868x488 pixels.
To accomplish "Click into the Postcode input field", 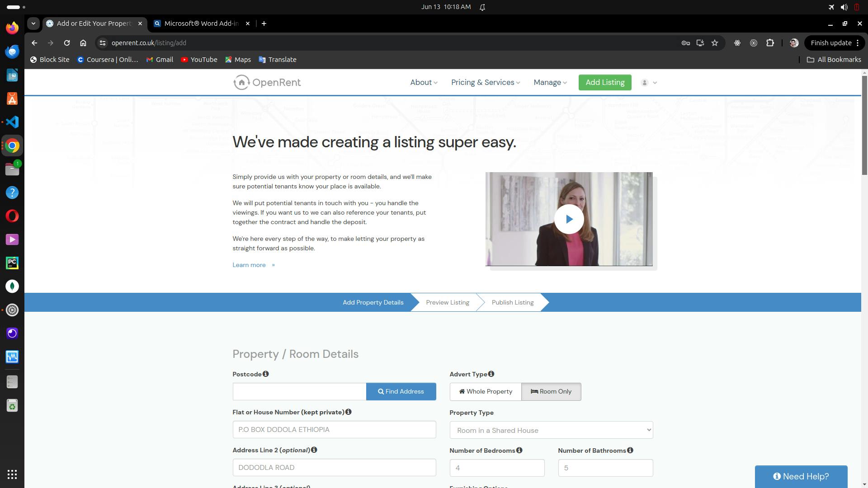I will point(299,392).
